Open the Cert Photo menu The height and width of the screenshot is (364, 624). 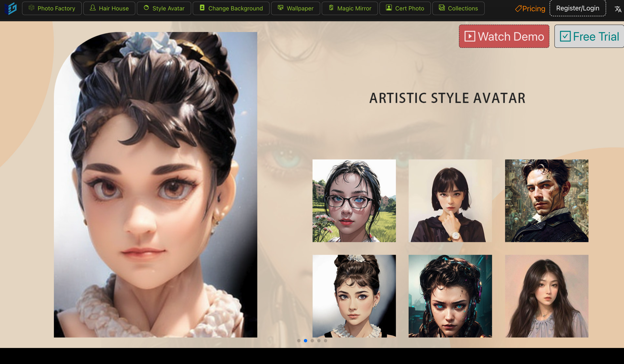point(405,8)
